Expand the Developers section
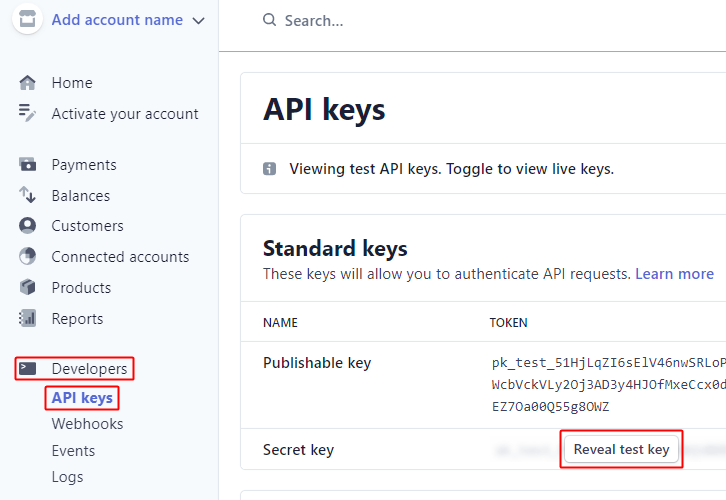Screen dimensions: 726x500 (x=89, y=369)
